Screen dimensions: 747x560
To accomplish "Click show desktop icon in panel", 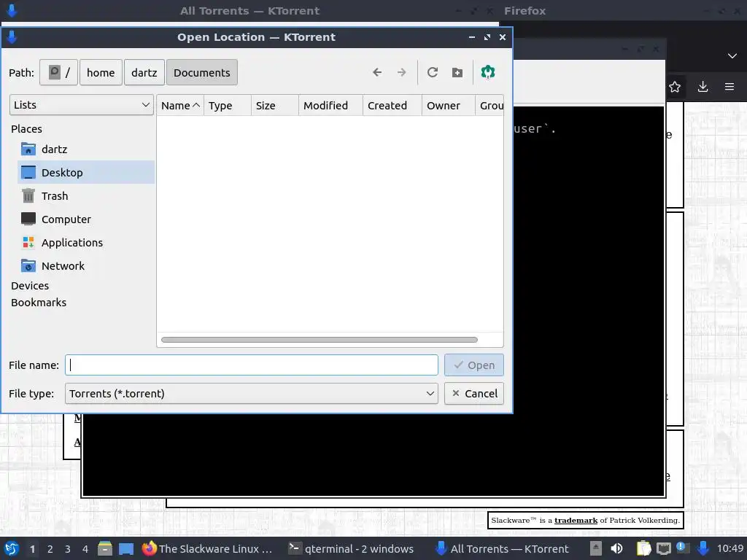I will click(x=126, y=548).
